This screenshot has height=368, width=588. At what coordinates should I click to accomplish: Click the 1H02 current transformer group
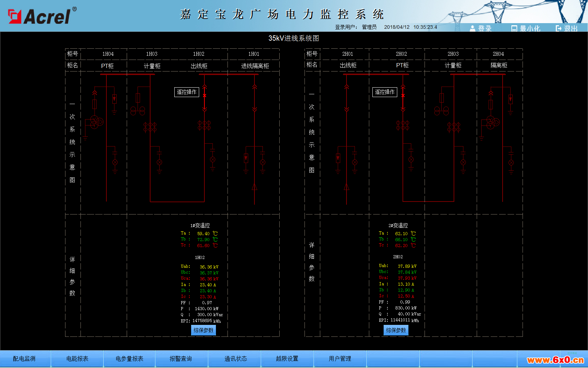point(204,125)
